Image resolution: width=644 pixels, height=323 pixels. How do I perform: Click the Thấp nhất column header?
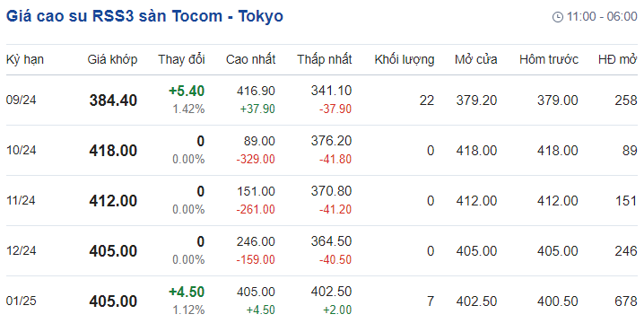tap(325, 59)
